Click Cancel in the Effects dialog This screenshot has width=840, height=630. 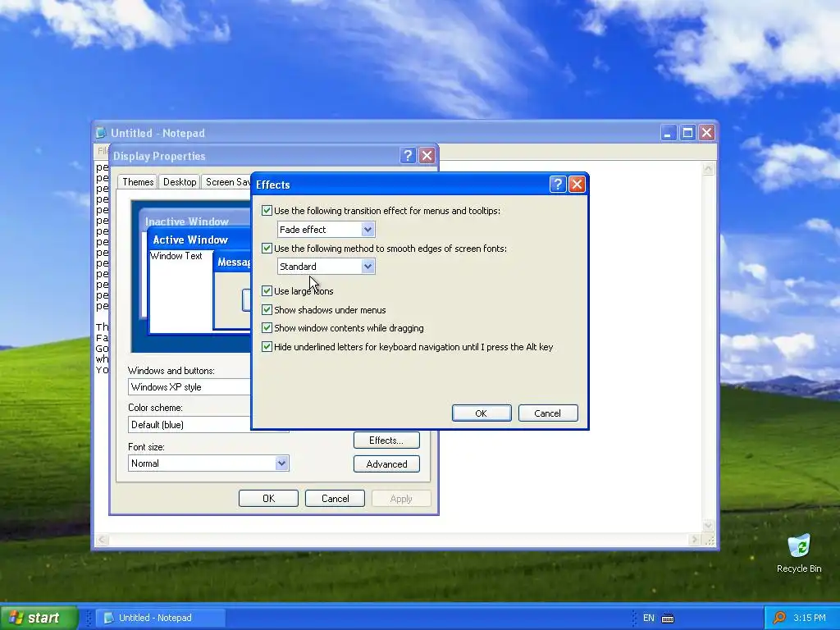[x=547, y=413]
